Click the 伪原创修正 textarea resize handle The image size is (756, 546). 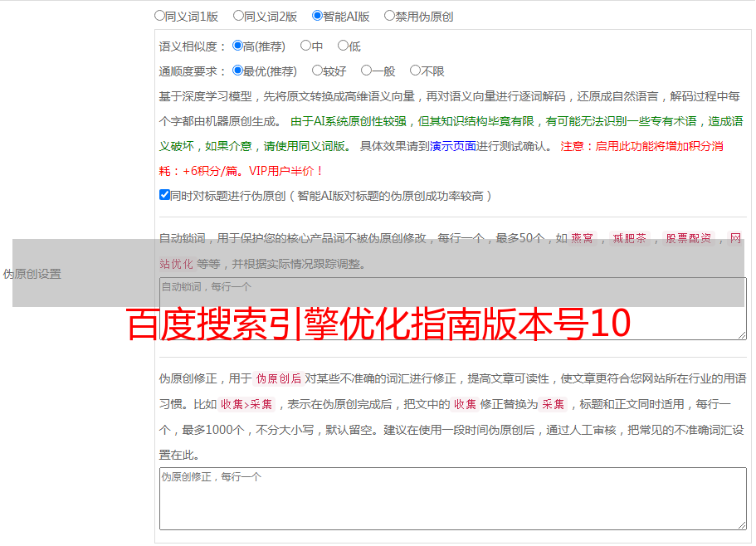tap(742, 526)
